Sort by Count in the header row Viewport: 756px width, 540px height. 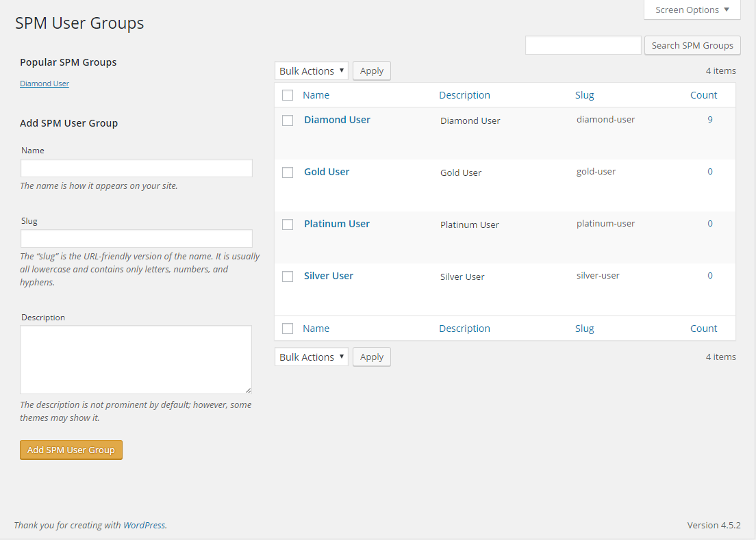(x=703, y=95)
